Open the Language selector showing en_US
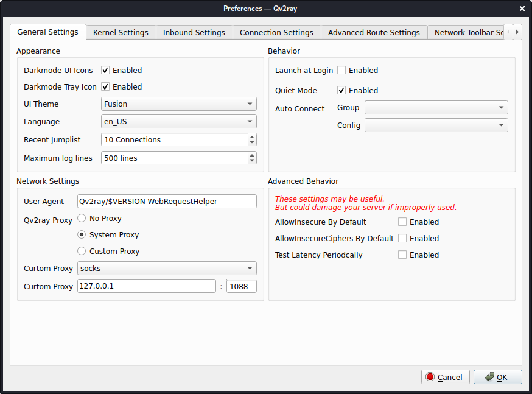 [x=178, y=121]
